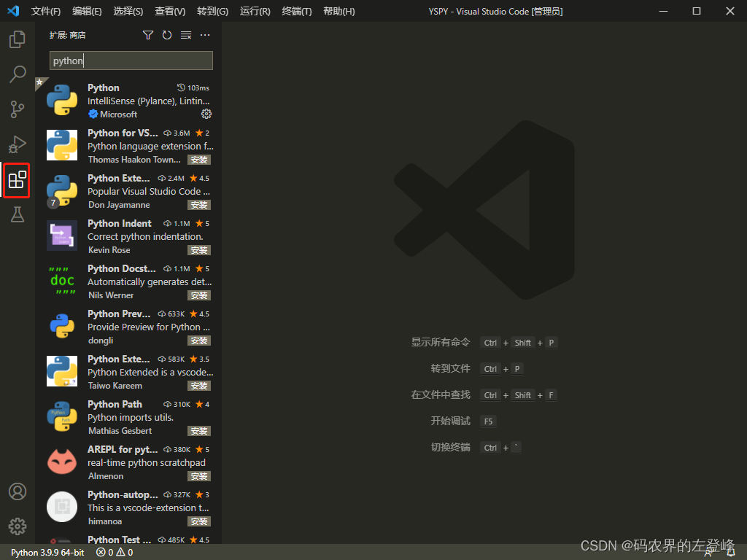Open the Testing flask view
The width and height of the screenshot is (747, 560).
point(18,214)
